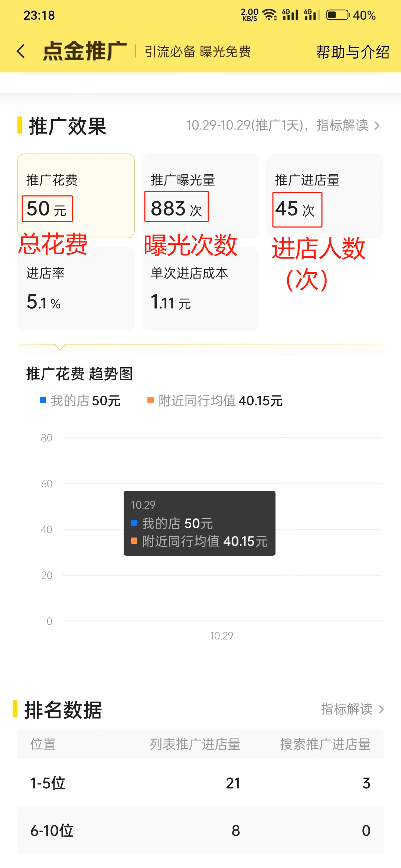Select the 推广进店量 metric card
This screenshot has width=401, height=868.
(x=325, y=195)
